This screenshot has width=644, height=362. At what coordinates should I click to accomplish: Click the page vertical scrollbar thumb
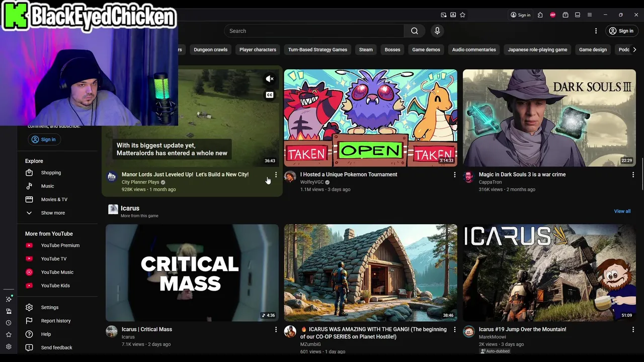click(642, 174)
